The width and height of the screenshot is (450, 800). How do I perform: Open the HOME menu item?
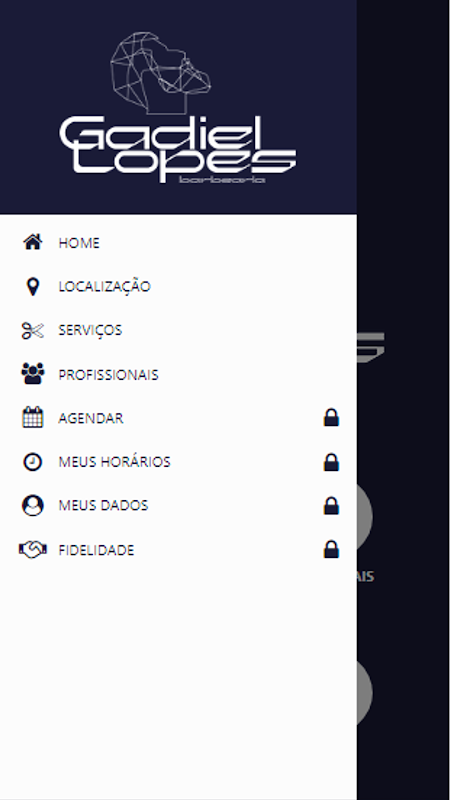click(79, 243)
